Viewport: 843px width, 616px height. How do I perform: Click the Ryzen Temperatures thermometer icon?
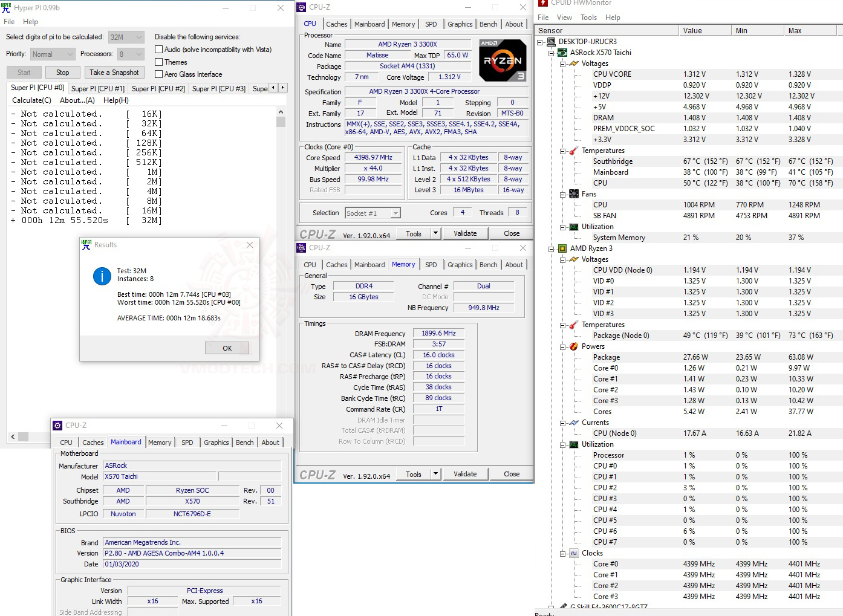[574, 325]
